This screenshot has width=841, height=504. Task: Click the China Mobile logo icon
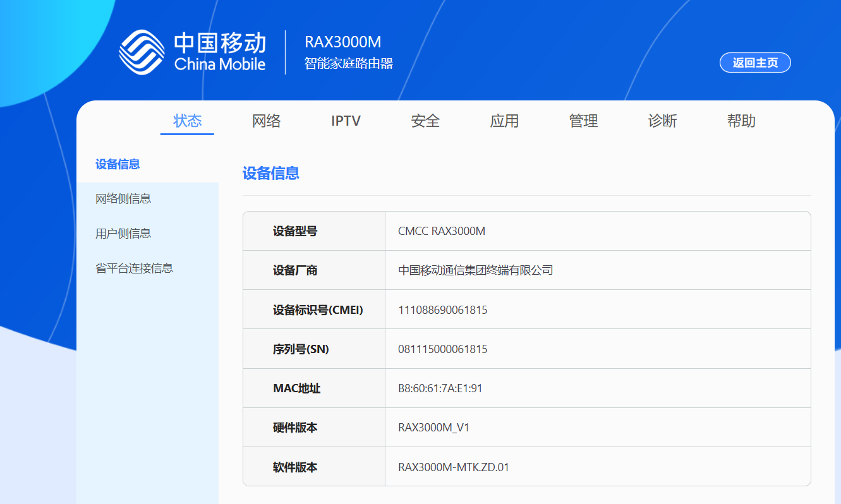142,52
